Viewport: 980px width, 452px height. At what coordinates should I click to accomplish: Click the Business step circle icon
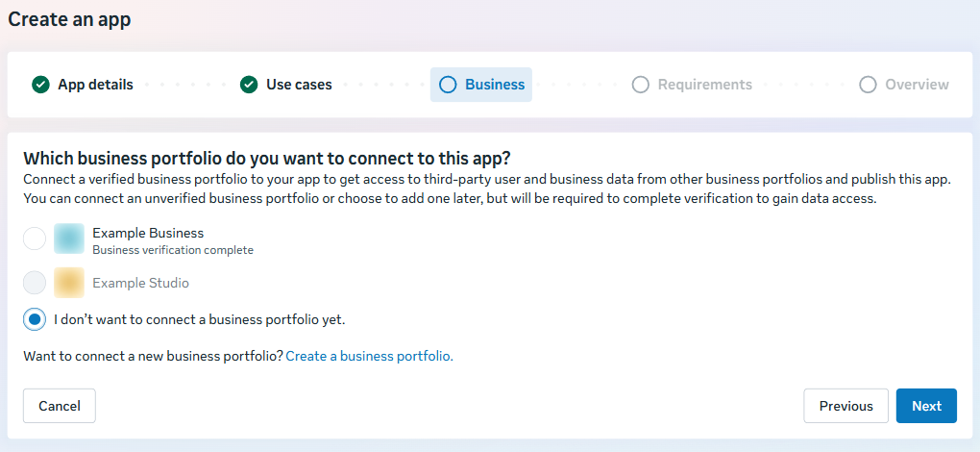tap(448, 85)
